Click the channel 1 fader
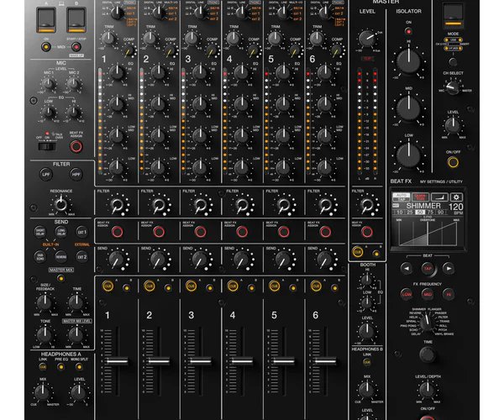 (x=118, y=361)
